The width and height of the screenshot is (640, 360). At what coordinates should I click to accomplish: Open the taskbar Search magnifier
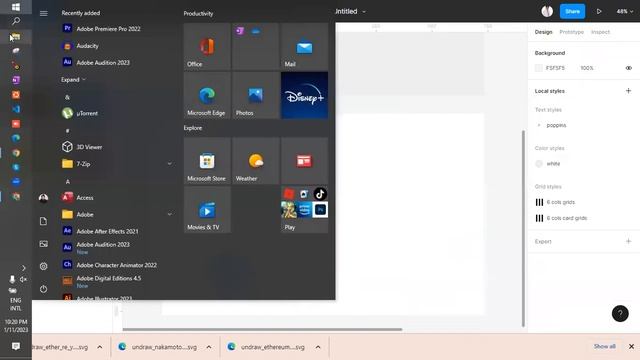click(x=16, y=21)
